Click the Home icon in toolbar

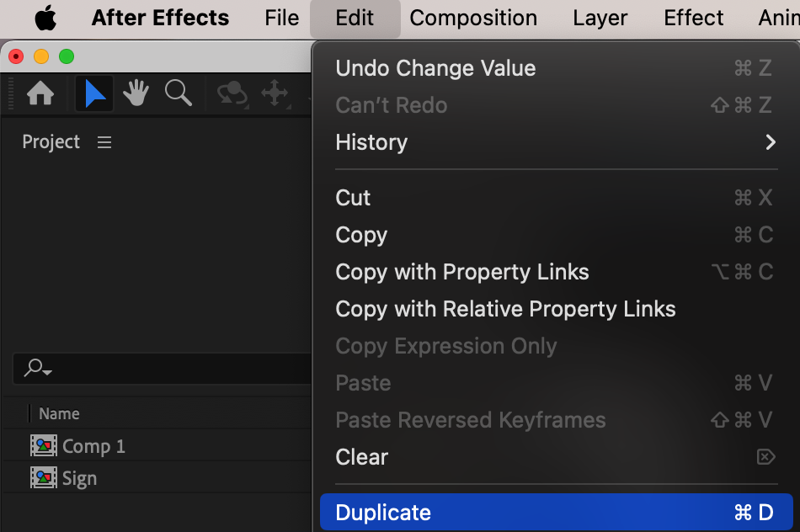pos(40,93)
